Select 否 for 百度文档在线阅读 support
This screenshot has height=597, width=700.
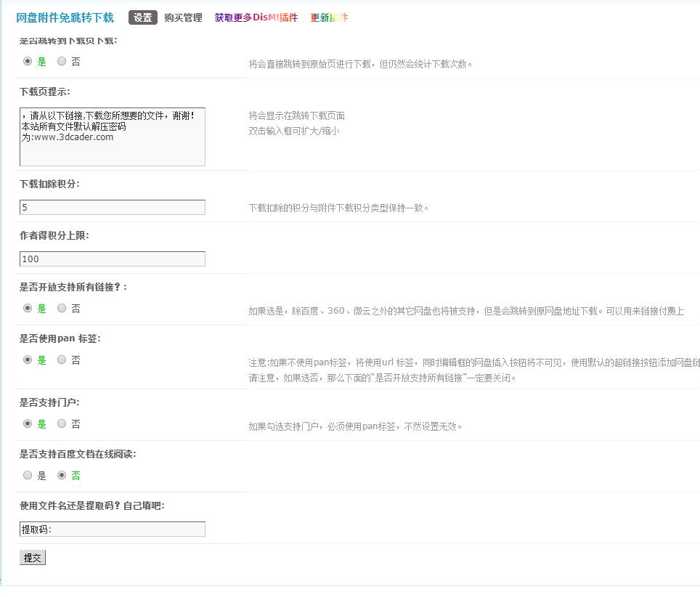62,476
